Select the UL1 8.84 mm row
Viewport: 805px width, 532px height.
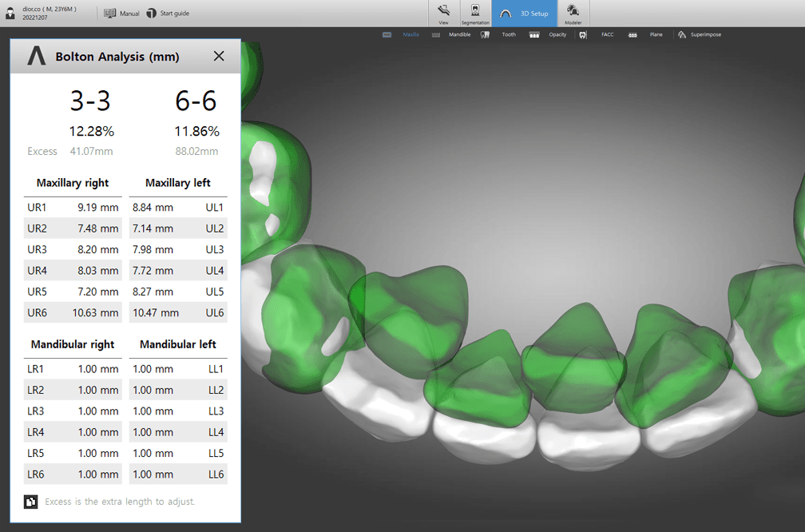coord(178,207)
